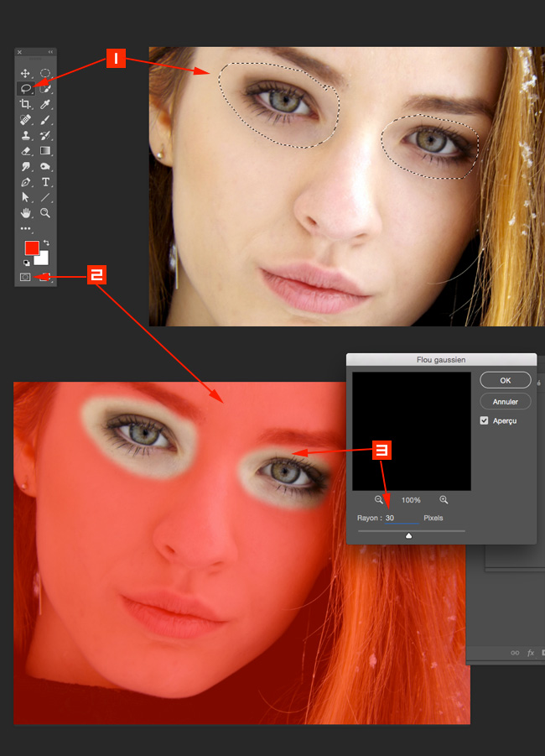
Task: Select the Horizontal Type tool
Action: (x=45, y=182)
